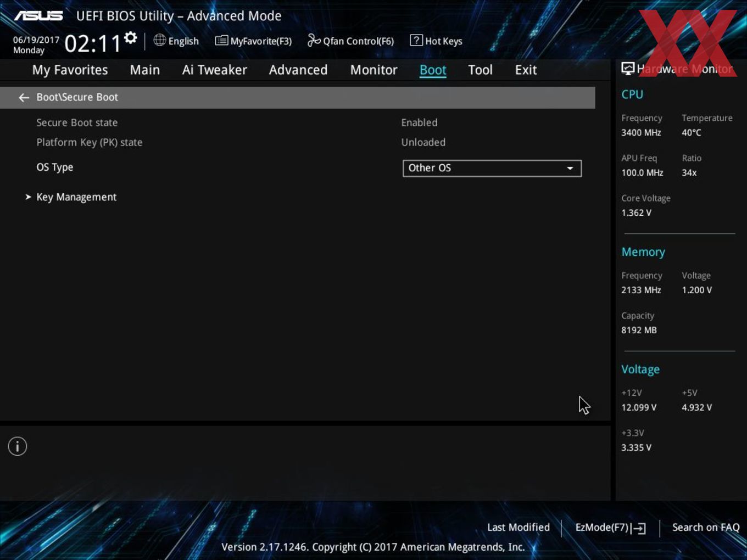Go to the Monitor tab
Viewport: 747px width, 560px height.
[x=374, y=70]
